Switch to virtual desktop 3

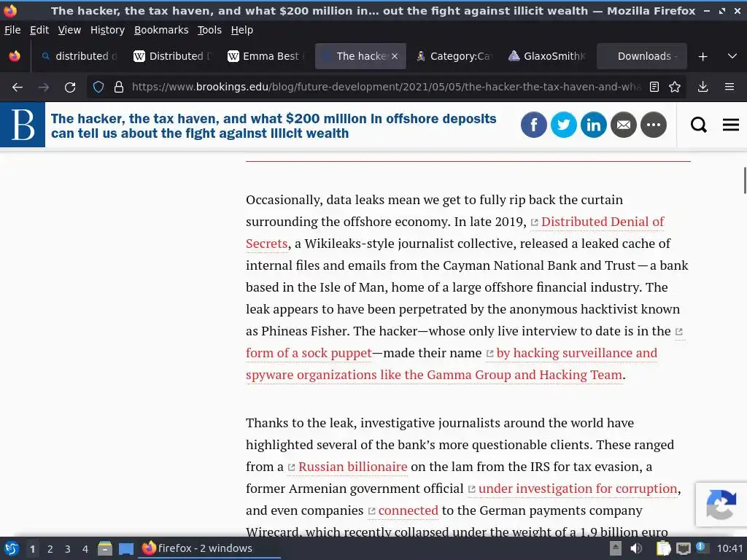[x=68, y=548]
